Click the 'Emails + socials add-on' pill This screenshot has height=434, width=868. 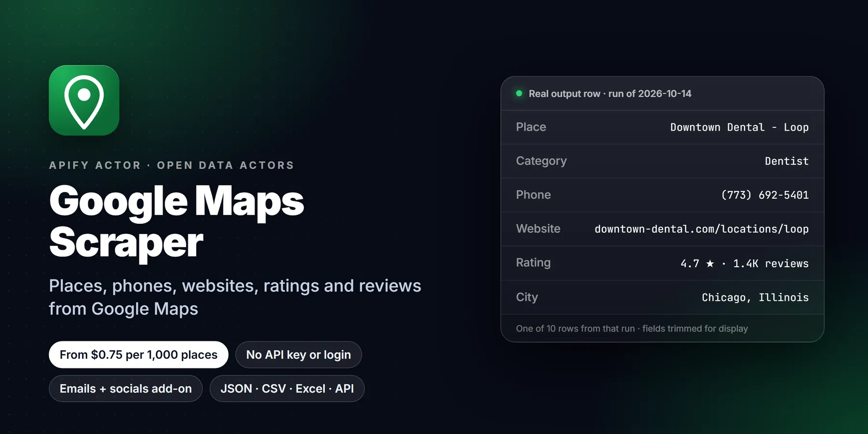(125, 389)
